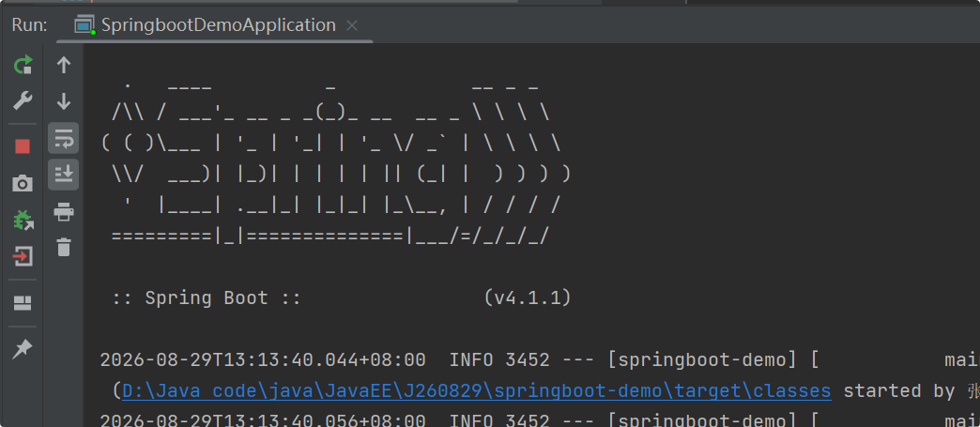Pin the Run tab using the pin icon
The height and width of the screenshot is (427, 980).
pyautogui.click(x=23, y=349)
